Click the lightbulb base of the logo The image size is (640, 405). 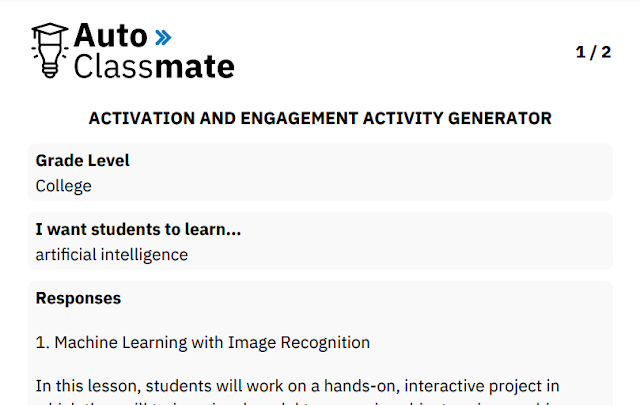(x=50, y=70)
